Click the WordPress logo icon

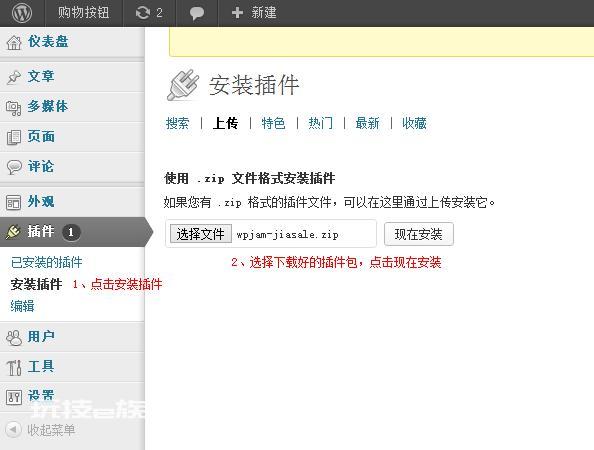(x=22, y=13)
